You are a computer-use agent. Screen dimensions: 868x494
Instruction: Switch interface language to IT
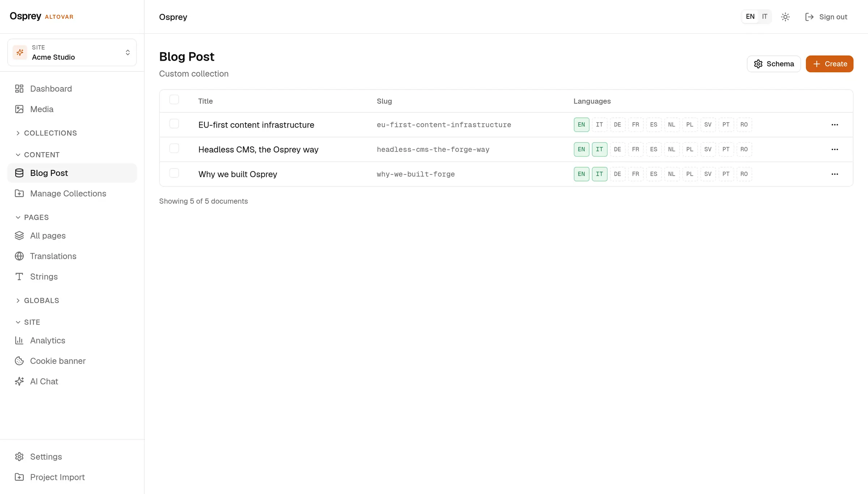coord(765,17)
